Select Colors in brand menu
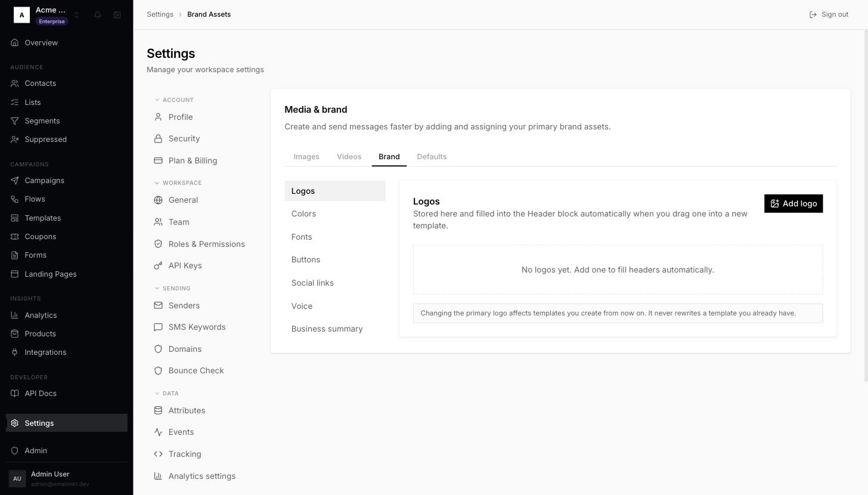The width and height of the screenshot is (868, 495). click(x=335, y=214)
